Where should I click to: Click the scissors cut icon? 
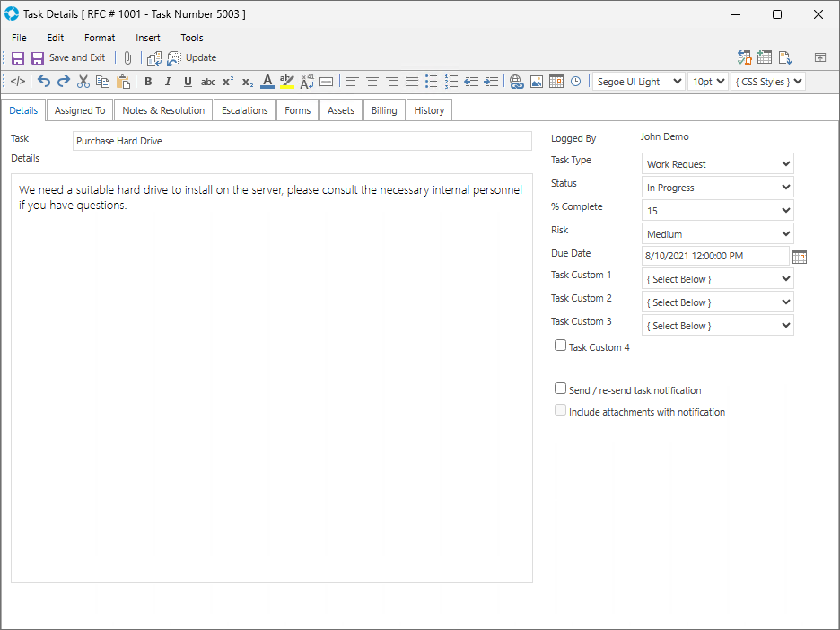coord(83,82)
